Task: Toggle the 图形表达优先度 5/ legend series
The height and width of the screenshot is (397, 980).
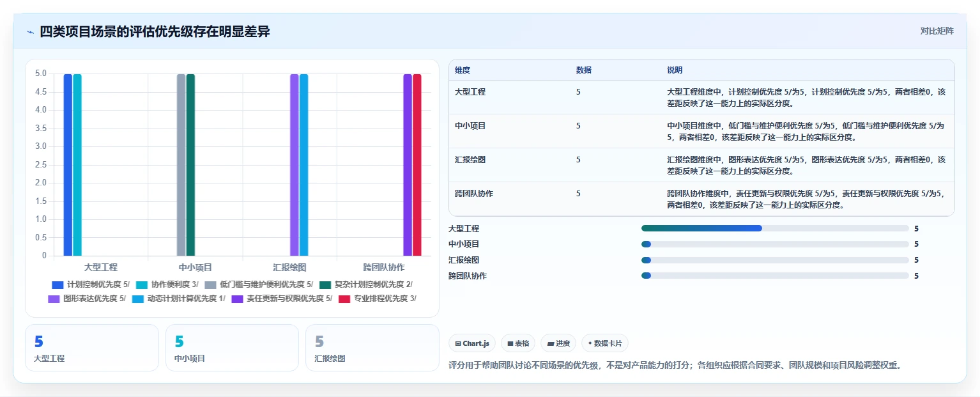Action: (x=87, y=299)
